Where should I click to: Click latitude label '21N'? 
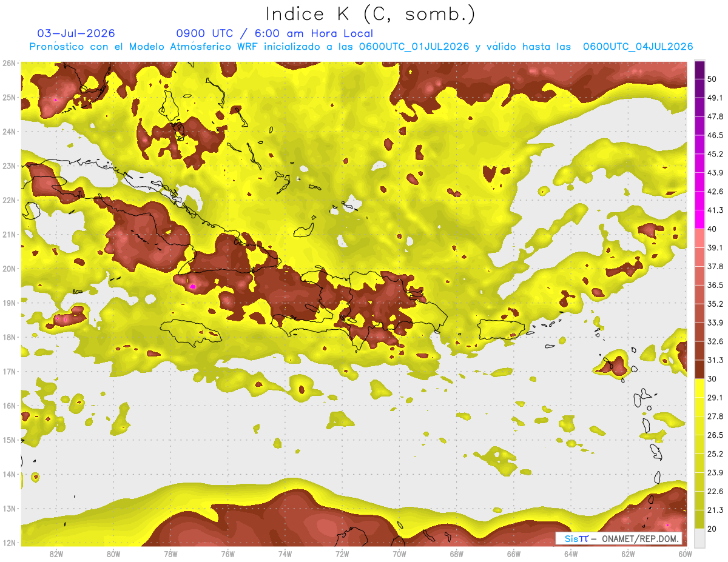coord(10,235)
